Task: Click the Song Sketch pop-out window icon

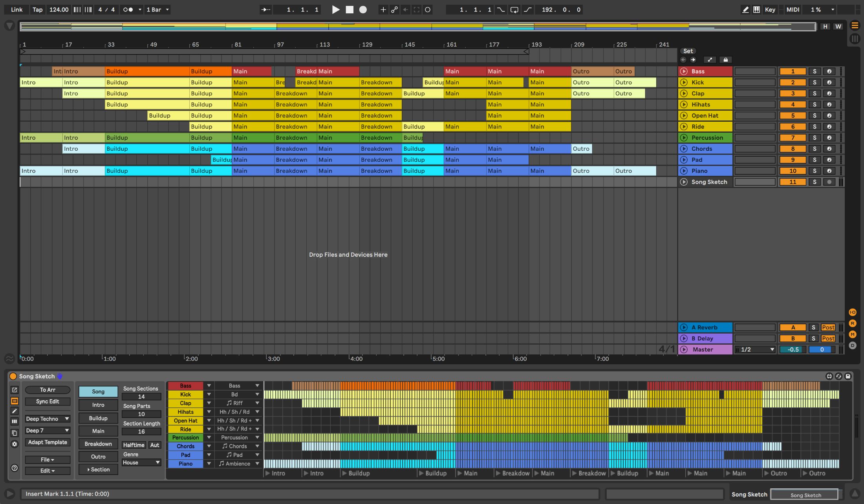Action: click(x=15, y=390)
